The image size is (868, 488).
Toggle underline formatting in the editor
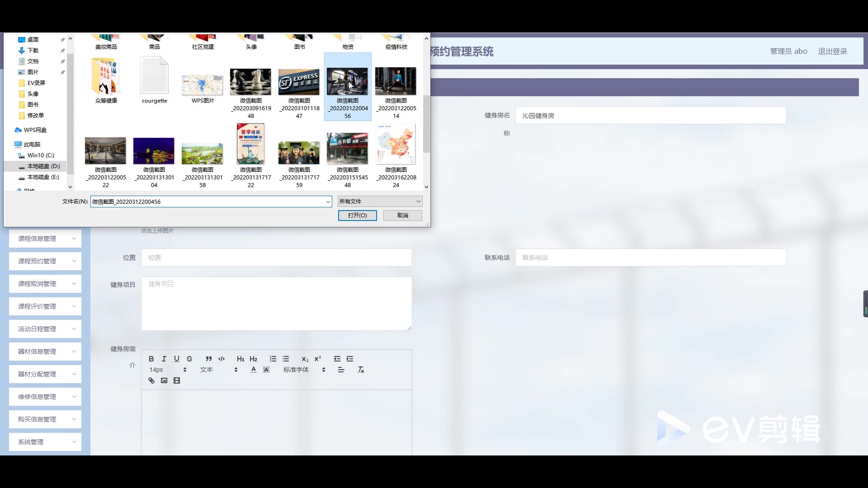(x=177, y=359)
